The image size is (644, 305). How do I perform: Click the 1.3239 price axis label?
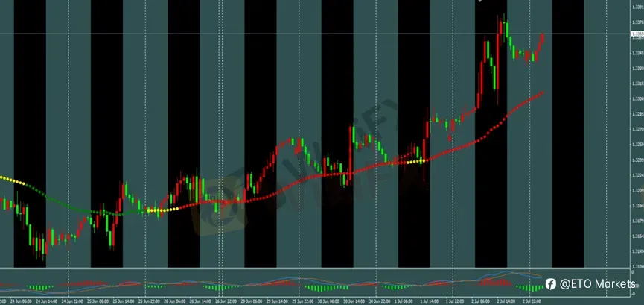click(x=638, y=160)
